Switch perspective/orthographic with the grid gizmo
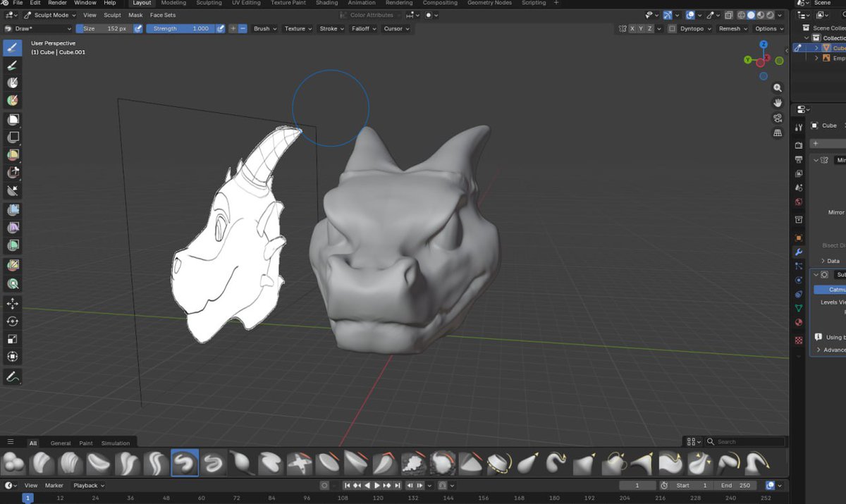The height and width of the screenshot is (504, 846). pyautogui.click(x=778, y=133)
